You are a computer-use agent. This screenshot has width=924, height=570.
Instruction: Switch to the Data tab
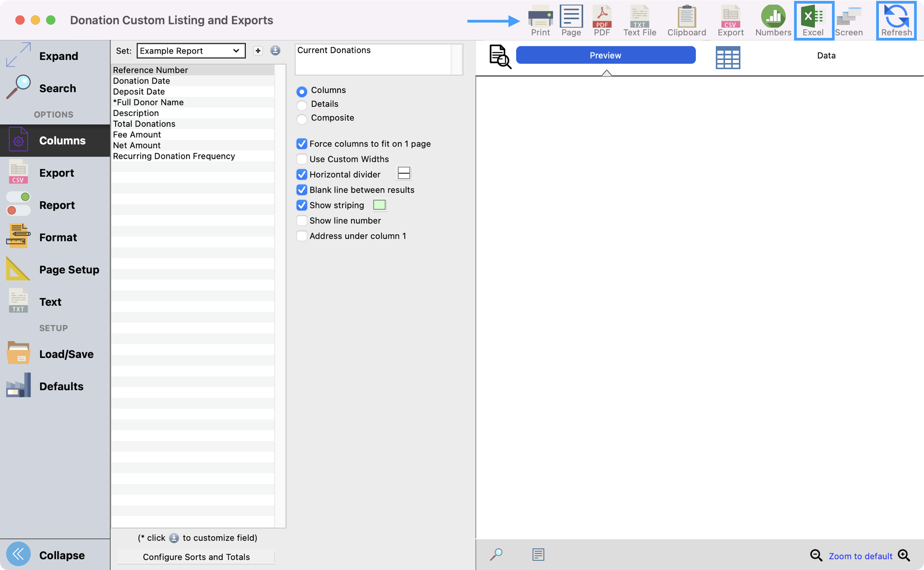coord(826,55)
